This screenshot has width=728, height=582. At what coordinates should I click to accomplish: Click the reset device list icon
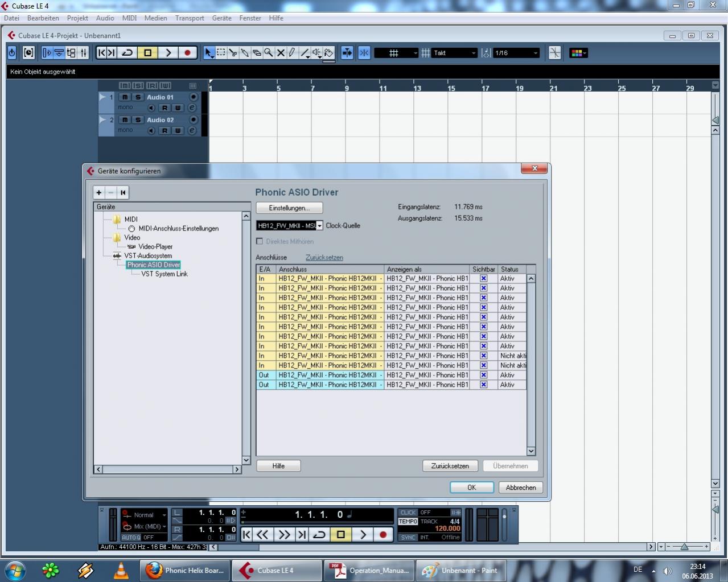123,192
